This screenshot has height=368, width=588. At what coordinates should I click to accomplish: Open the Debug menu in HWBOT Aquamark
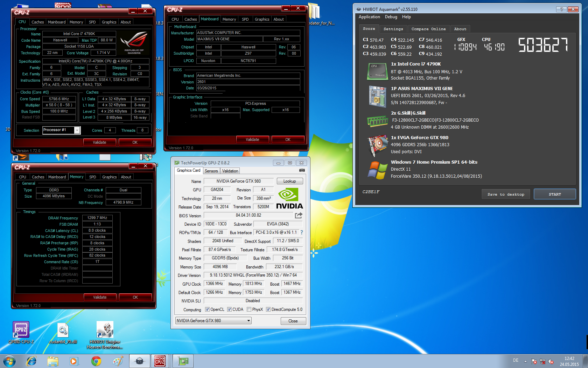(391, 17)
